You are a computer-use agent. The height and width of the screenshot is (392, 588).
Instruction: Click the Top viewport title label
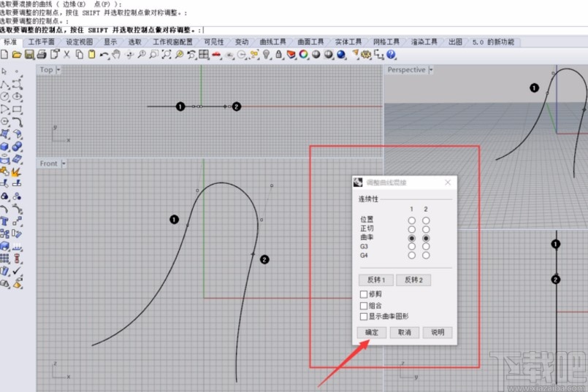[47, 69]
